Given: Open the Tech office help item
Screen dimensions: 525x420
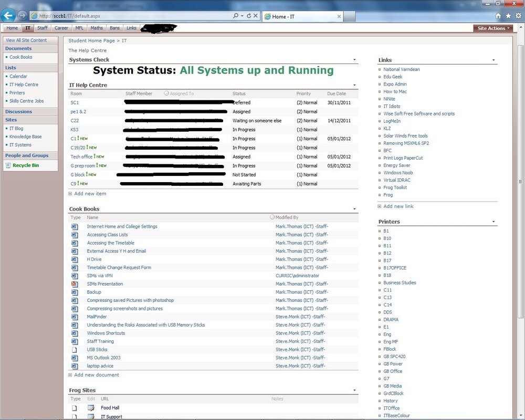Looking at the screenshot, I should pyautogui.click(x=81, y=157).
